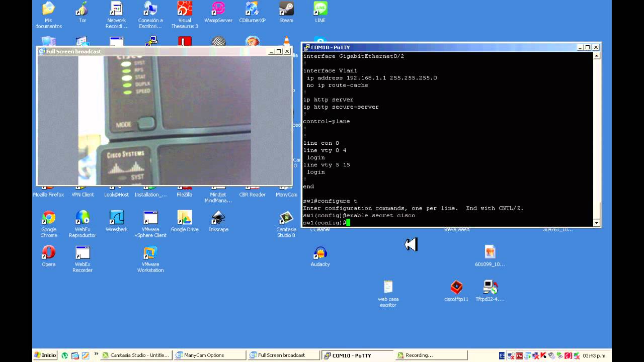
Task: Open the Recording taskbar button
Action: (431, 355)
